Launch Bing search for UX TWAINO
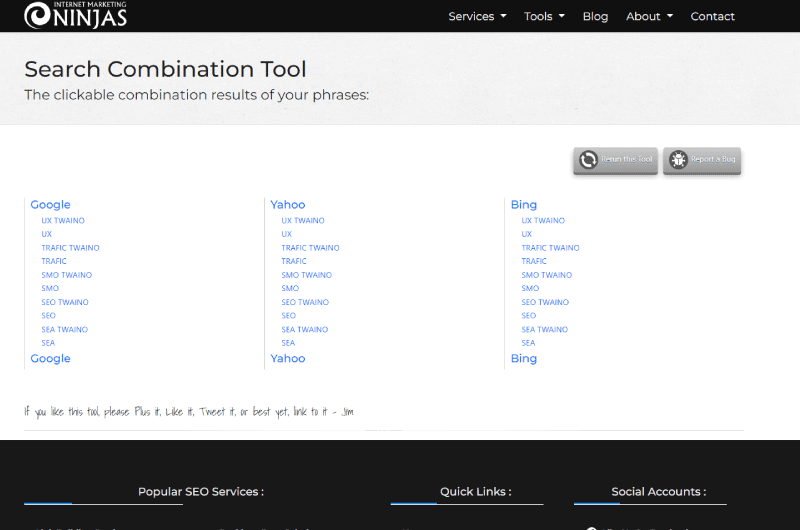 543,220
